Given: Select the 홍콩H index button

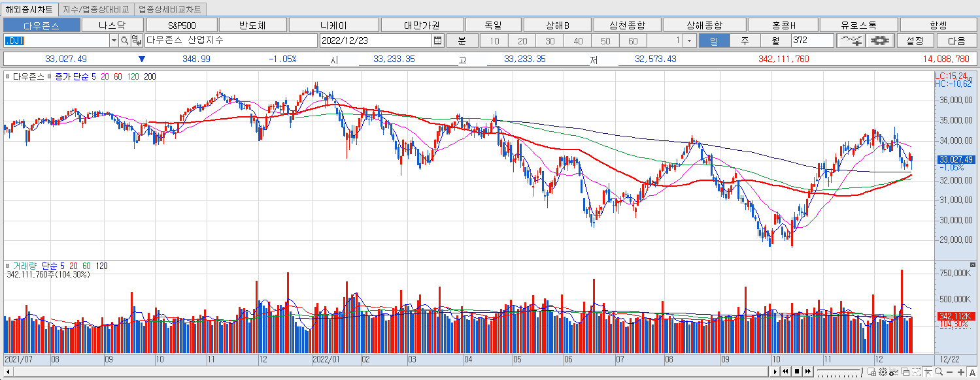Looking at the screenshot, I should [x=783, y=25].
